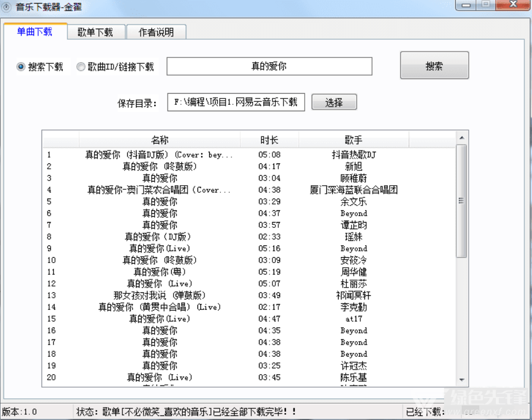Click the 版本:1.0 status bar text

[x=19, y=412]
